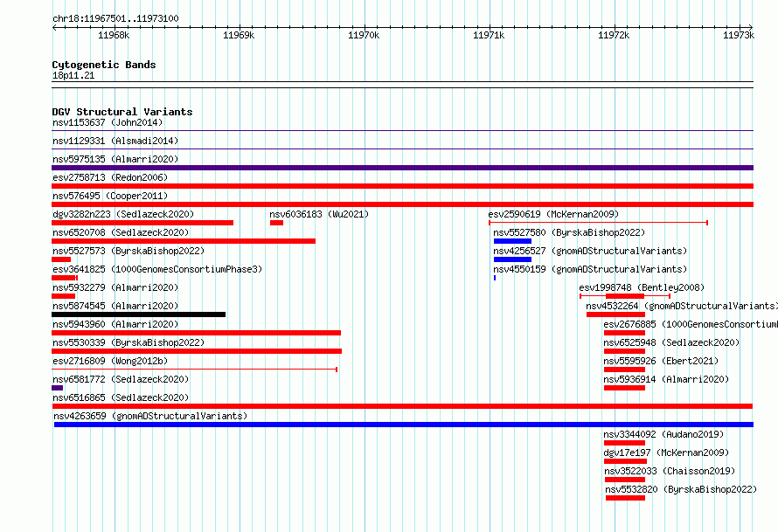The height and width of the screenshot is (532, 778).
Task: Click the blue bar under nsv5527580
Action: pos(512,241)
